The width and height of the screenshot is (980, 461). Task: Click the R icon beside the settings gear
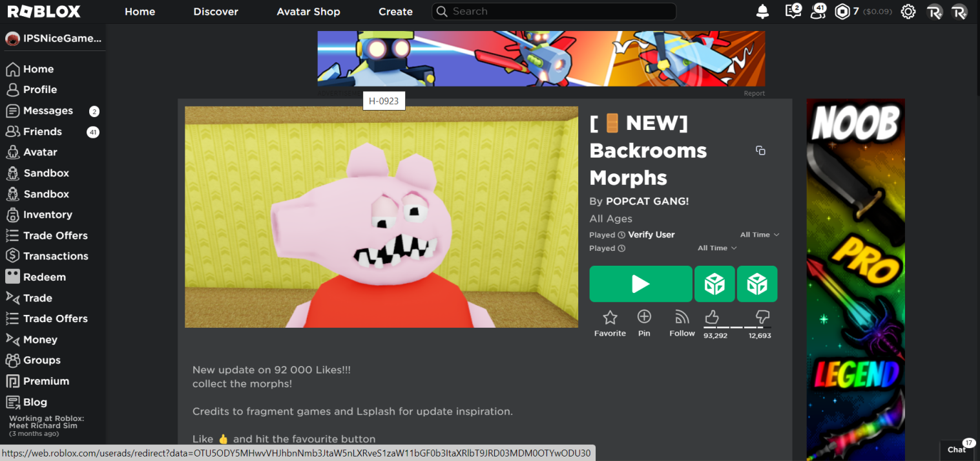click(934, 12)
